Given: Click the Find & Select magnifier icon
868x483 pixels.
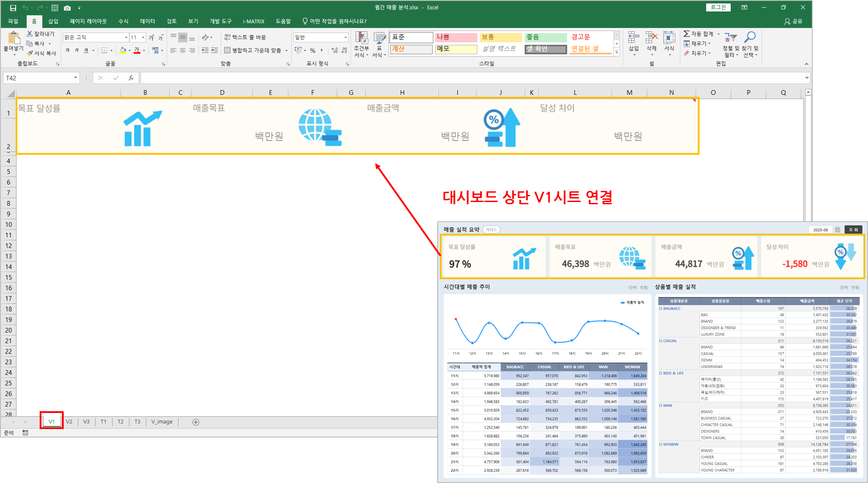Looking at the screenshot, I should pyautogui.click(x=750, y=38).
